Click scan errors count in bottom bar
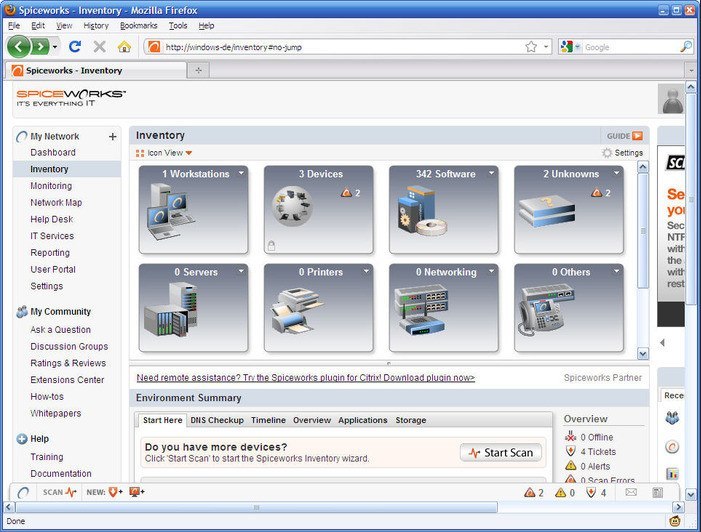This screenshot has width=701, height=532. (534, 493)
